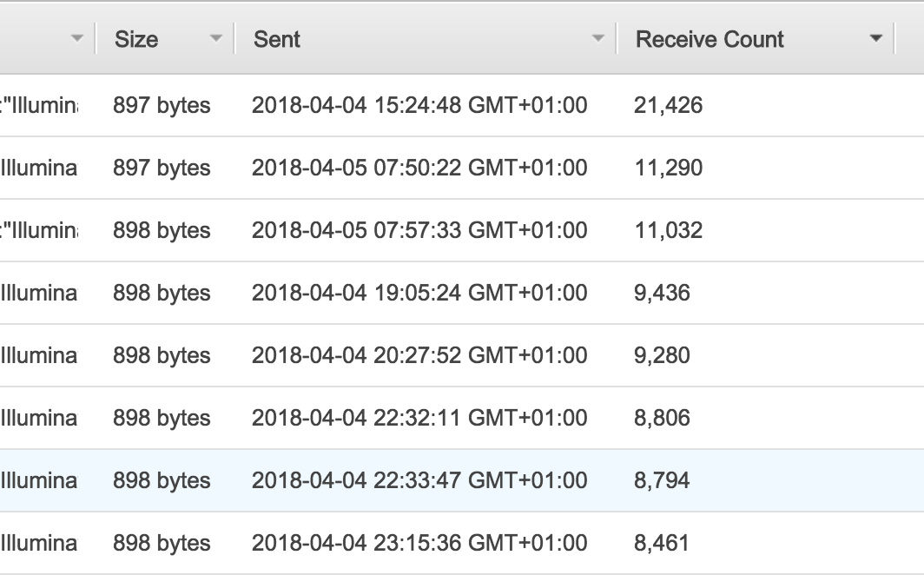
Task: Open the Size column dropdown arrow
Action: tap(216, 39)
